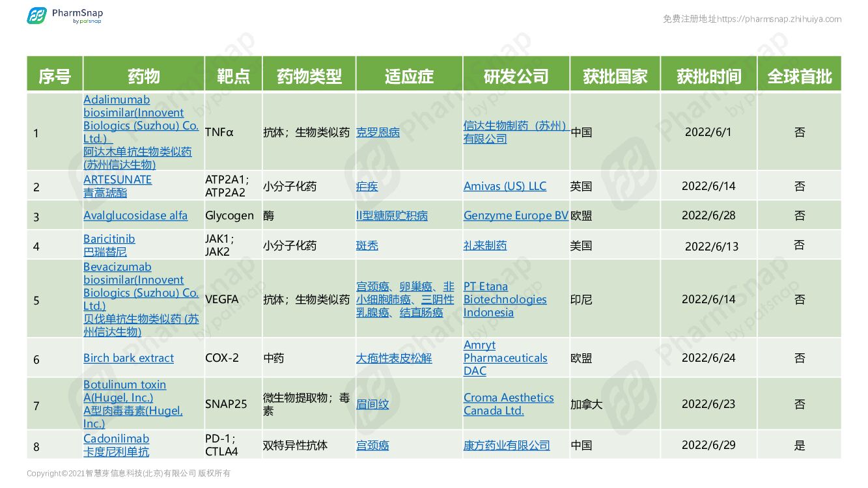Follow the Avalglucosidase alfa link

pyautogui.click(x=135, y=215)
